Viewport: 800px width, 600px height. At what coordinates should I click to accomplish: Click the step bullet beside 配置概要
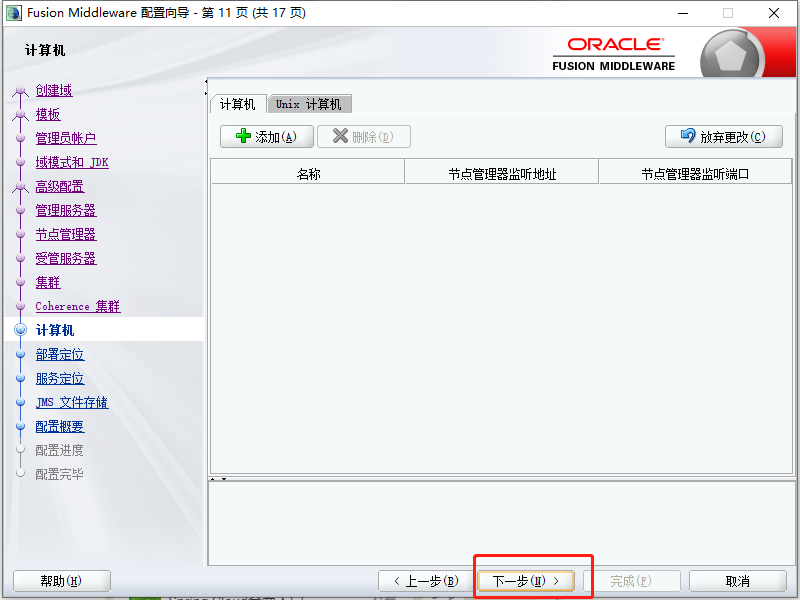point(20,426)
